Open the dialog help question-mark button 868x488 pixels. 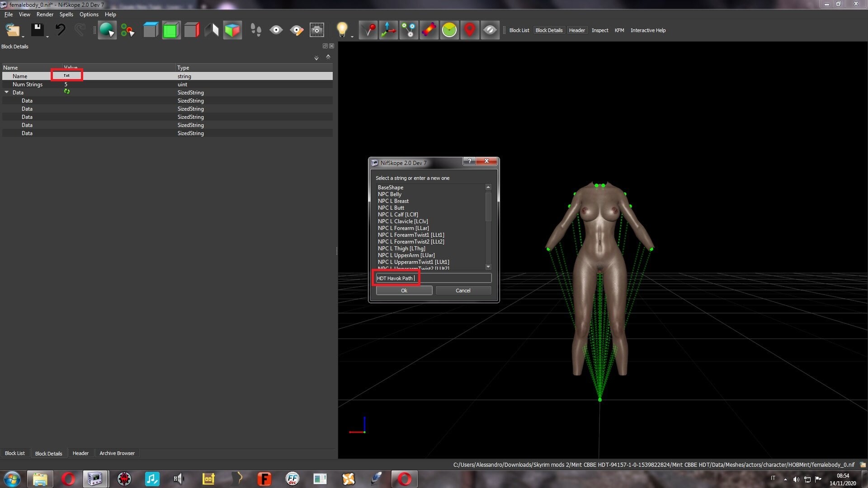pos(469,161)
